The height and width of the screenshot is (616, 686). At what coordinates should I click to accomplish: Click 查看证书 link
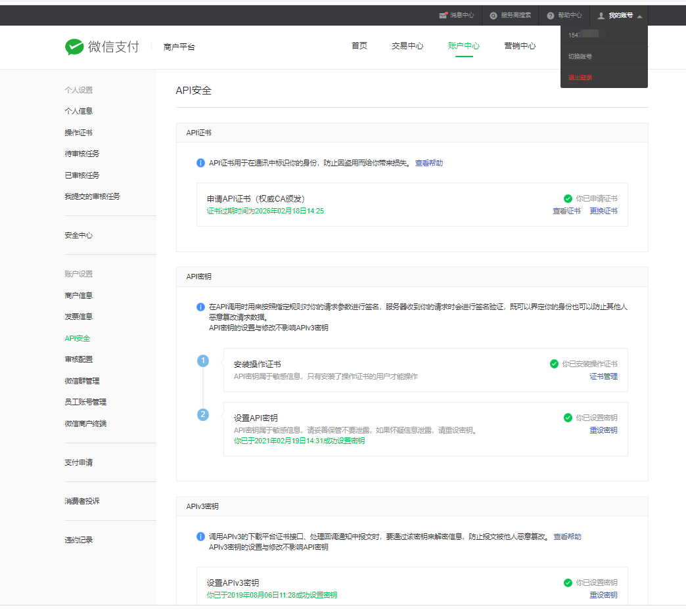tap(566, 211)
